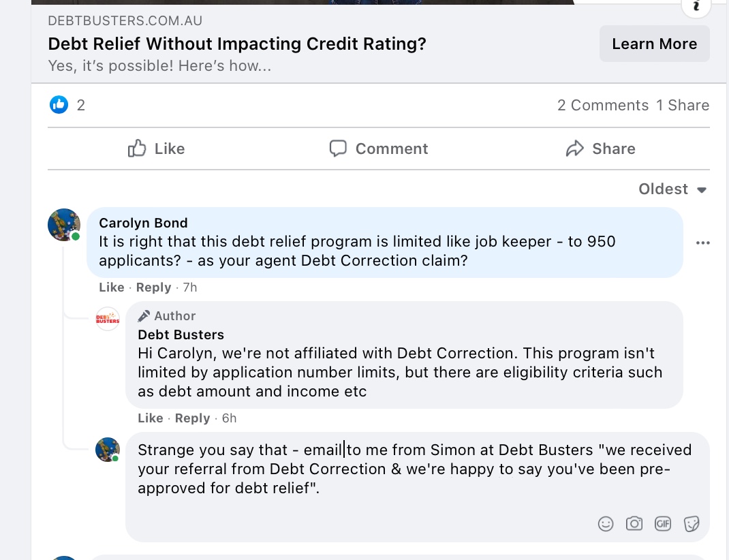This screenshot has height=560, width=729.
Task: Click the blue like reaction icon
Action: click(x=59, y=104)
